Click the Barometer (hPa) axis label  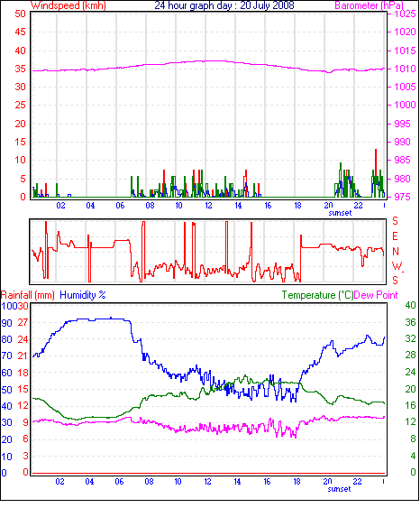pos(369,5)
